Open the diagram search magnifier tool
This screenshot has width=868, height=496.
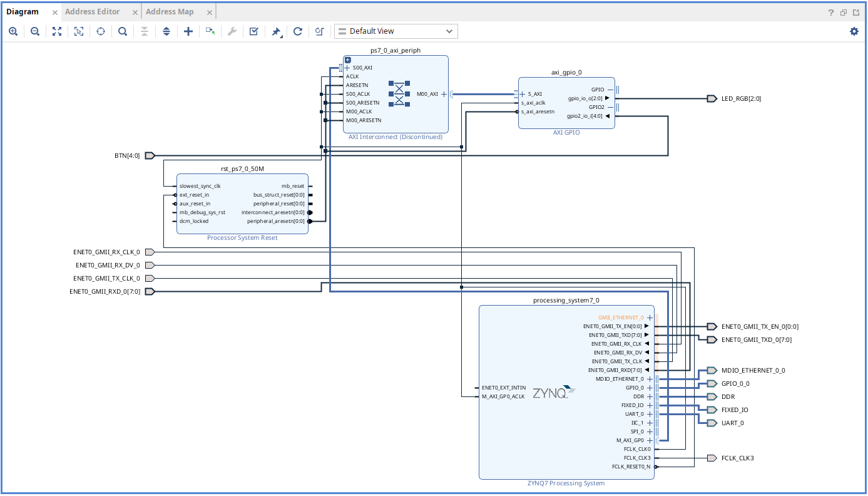pyautogui.click(x=123, y=31)
